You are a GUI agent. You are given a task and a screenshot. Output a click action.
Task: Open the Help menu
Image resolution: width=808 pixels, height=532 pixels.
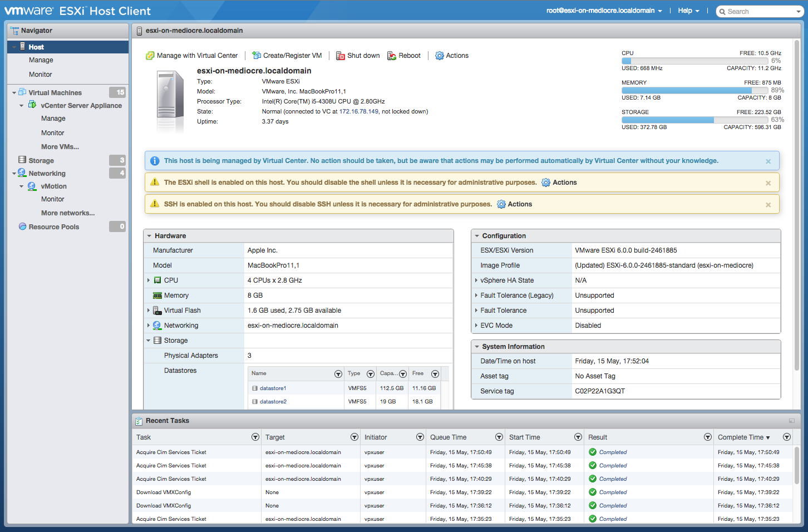click(688, 11)
